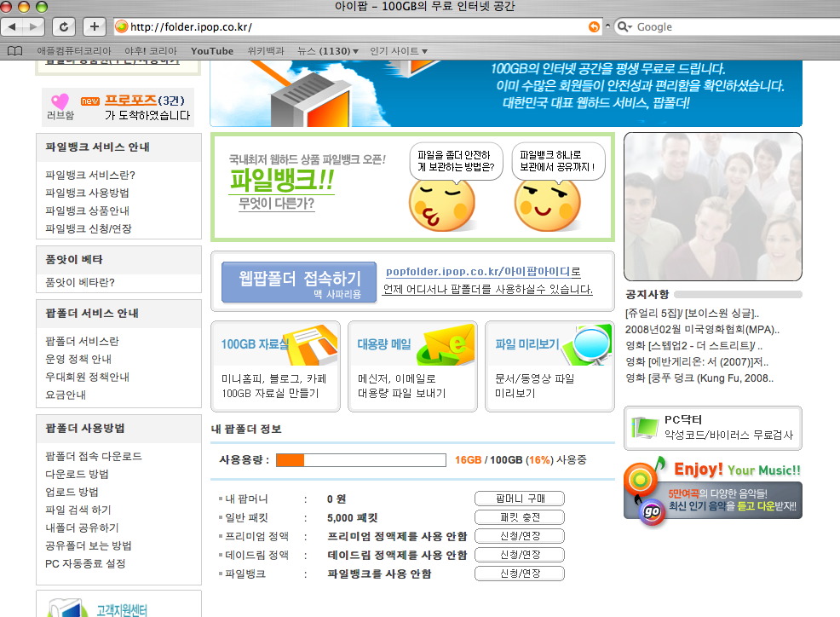Click the Enjoy! Your Music!! banner
840x617 pixels.
pyautogui.click(x=713, y=490)
